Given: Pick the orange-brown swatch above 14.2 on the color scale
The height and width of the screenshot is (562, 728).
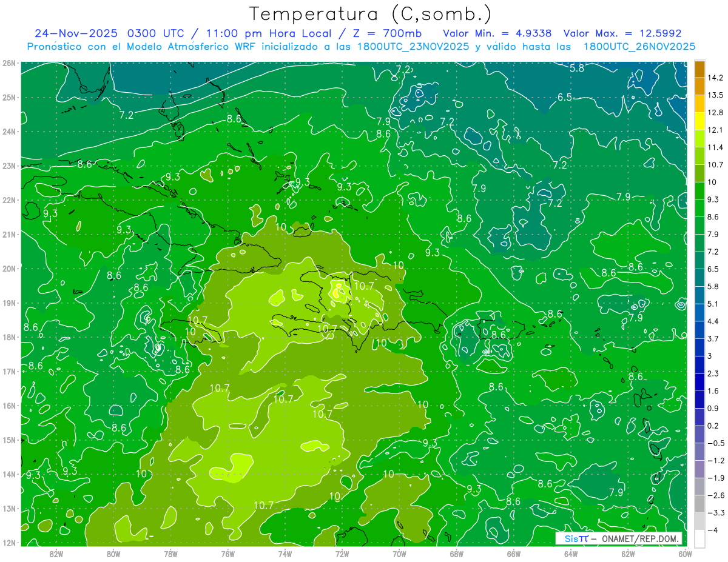Looking at the screenshot, I should [x=699, y=69].
